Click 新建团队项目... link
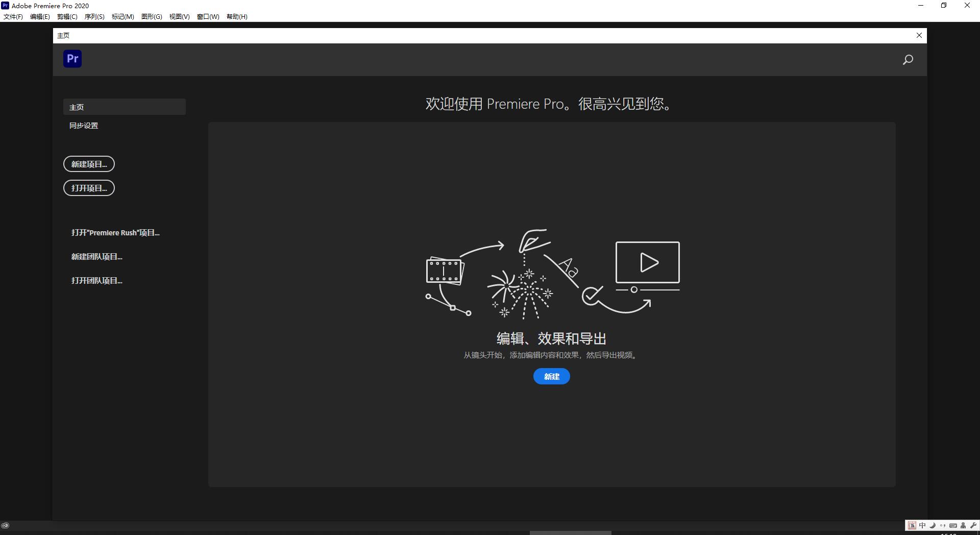The image size is (980, 535). [x=96, y=257]
